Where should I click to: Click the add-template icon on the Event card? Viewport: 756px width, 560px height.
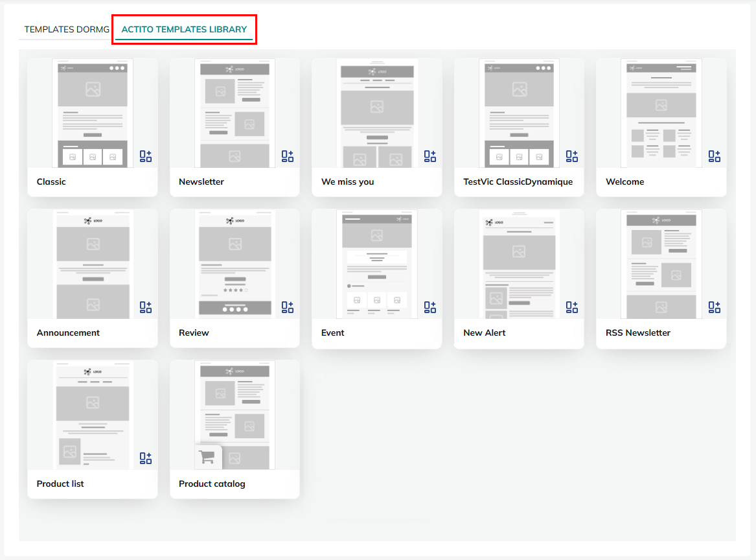(x=430, y=307)
